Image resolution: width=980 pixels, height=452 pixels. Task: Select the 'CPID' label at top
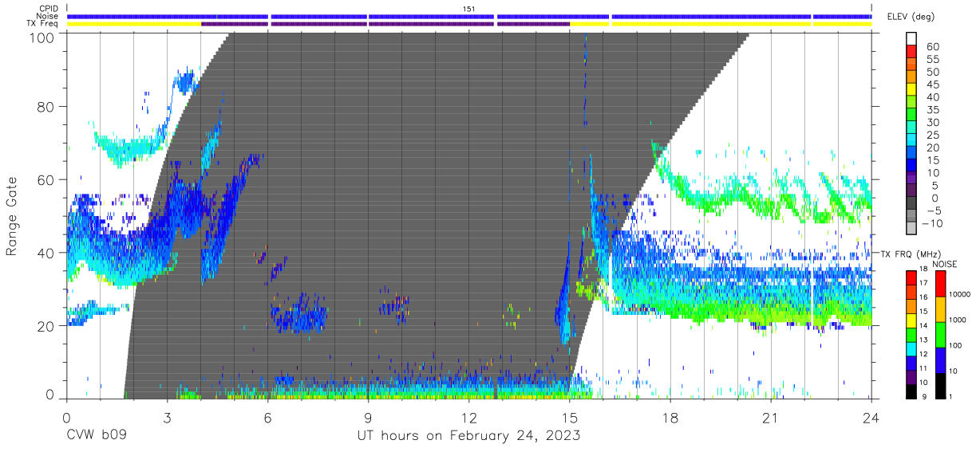click(x=49, y=8)
